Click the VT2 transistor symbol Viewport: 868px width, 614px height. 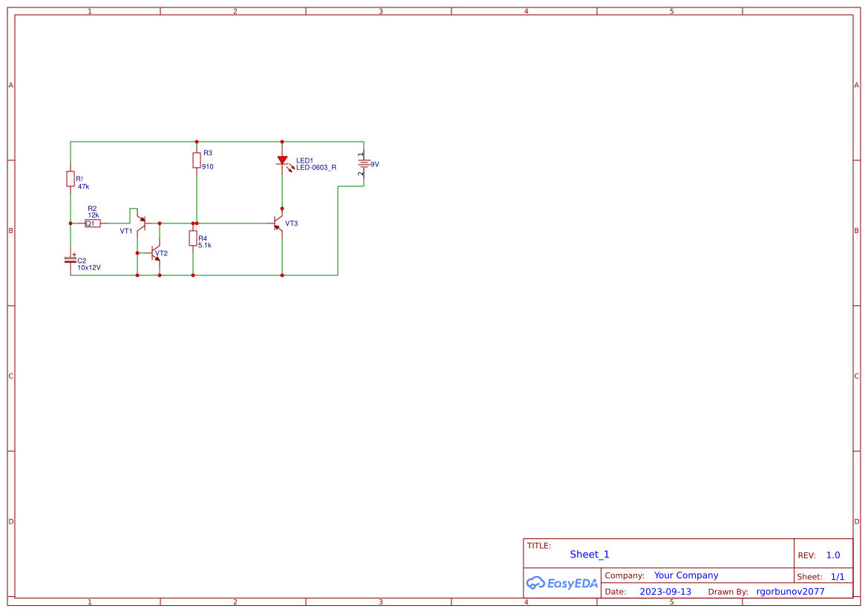click(154, 252)
